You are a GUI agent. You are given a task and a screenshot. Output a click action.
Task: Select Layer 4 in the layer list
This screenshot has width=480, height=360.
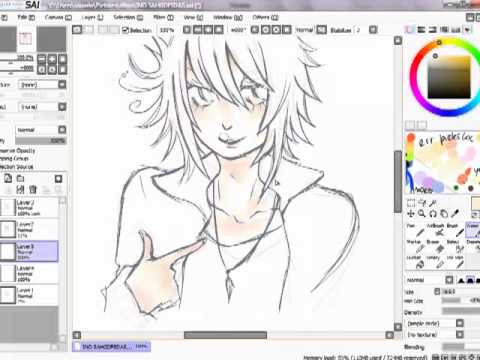tap(29, 273)
